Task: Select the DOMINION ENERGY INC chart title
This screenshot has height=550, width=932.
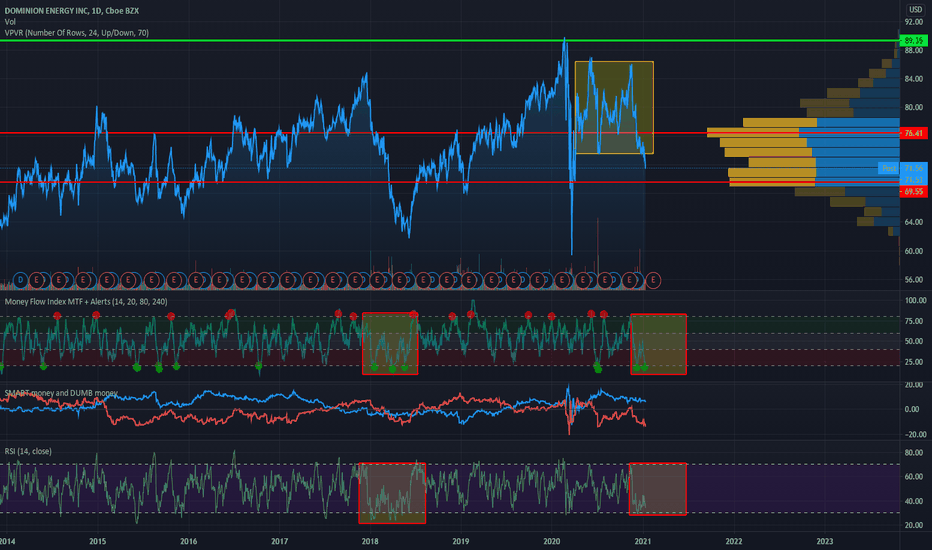Action: [71, 11]
